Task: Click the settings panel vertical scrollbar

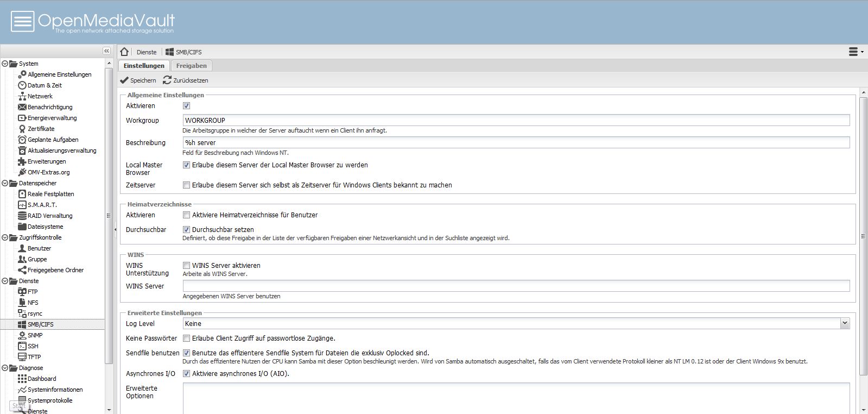Action: tap(863, 236)
